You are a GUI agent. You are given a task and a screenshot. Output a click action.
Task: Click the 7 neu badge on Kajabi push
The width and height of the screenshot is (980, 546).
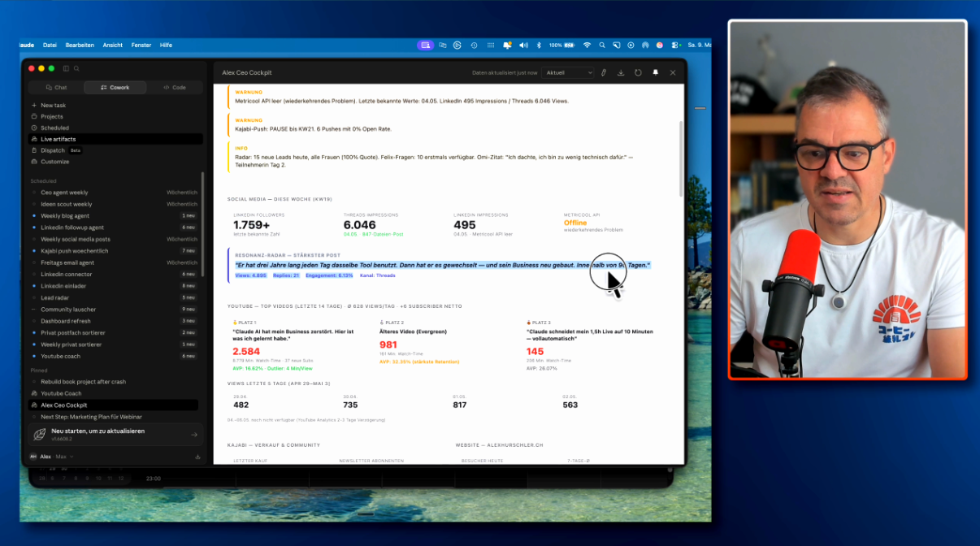189,251
